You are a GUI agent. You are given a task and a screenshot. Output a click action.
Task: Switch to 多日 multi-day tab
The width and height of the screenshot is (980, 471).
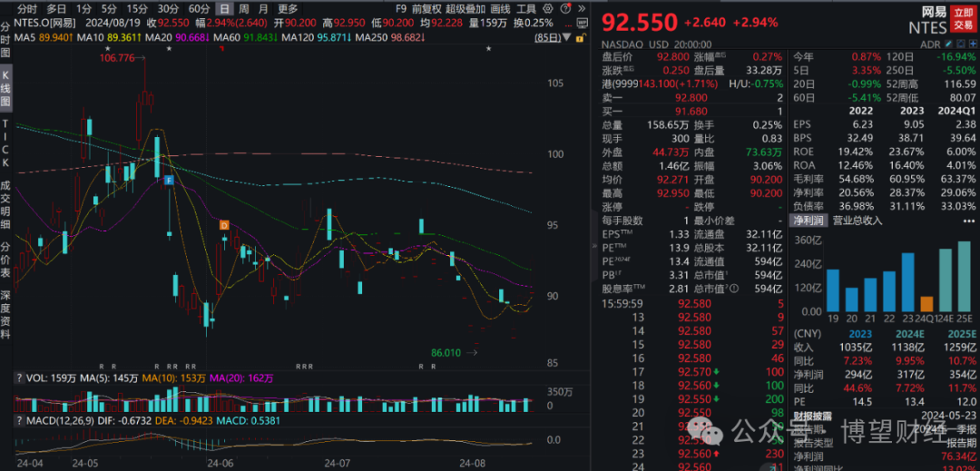tap(56, 9)
